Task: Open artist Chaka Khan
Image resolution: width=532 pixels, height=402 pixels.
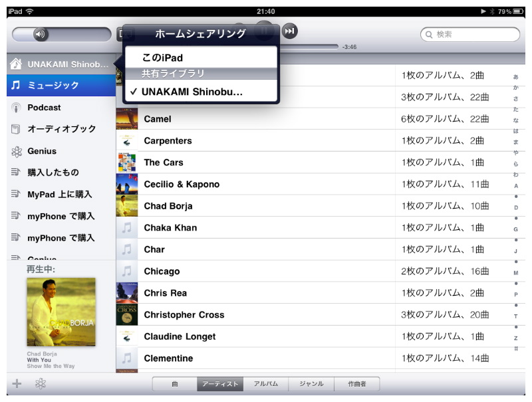Action: pos(321,227)
